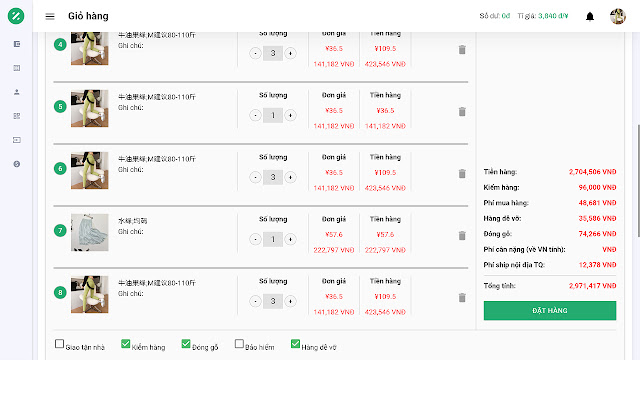The height and width of the screenshot is (400, 640).
Task: Open the hamburger menu next to Giỏ hàng
Action: (50, 16)
